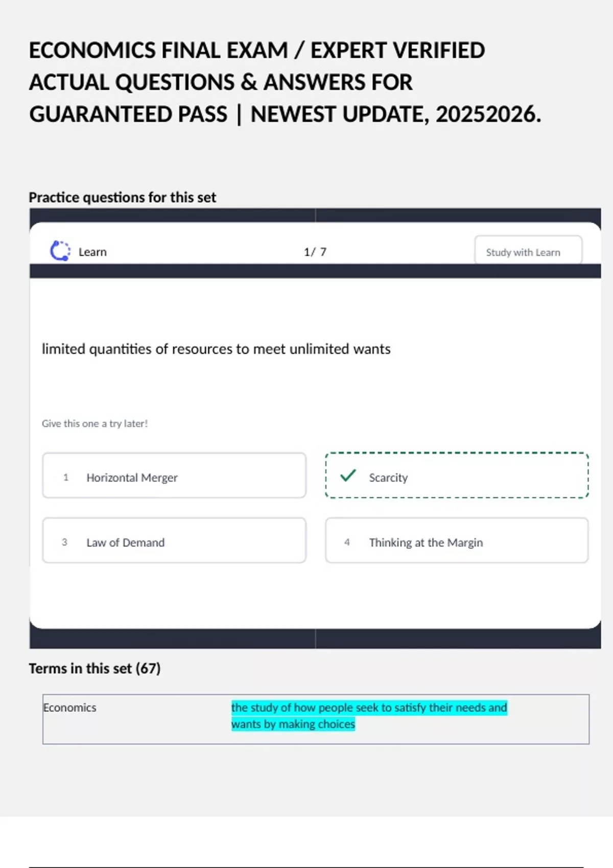Click the Practice questions for this set heading

pos(122,198)
